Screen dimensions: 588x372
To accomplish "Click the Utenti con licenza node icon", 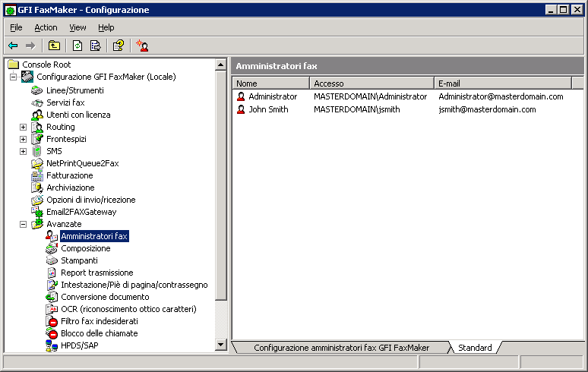I will (36, 115).
